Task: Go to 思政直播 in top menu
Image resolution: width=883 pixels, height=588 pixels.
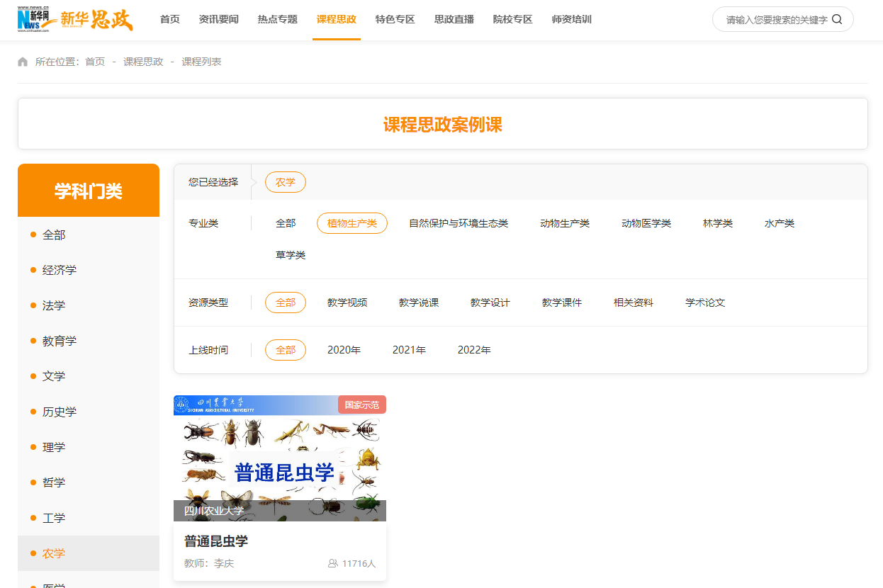Action: click(x=454, y=19)
